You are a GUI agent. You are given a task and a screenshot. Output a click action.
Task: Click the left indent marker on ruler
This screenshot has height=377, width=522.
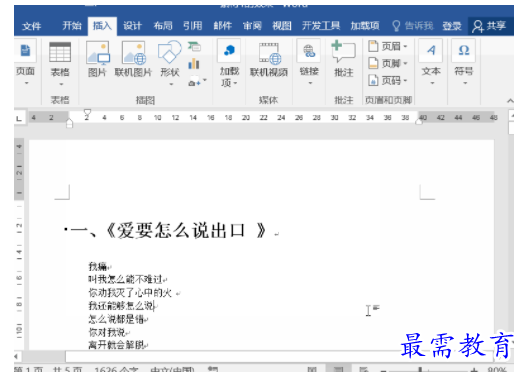click(x=69, y=124)
